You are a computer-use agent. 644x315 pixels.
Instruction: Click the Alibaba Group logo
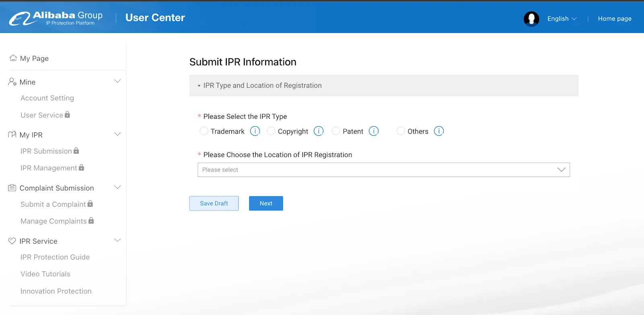[56, 18]
